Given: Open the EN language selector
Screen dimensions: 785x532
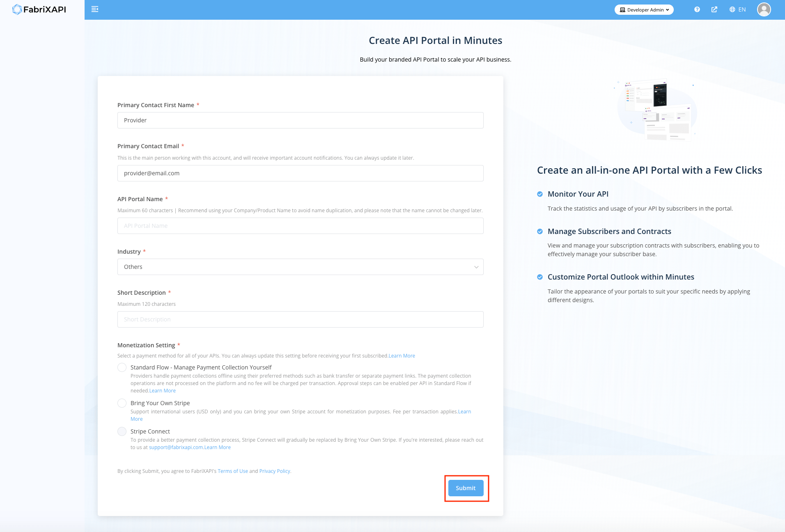Looking at the screenshot, I should pyautogui.click(x=741, y=9).
